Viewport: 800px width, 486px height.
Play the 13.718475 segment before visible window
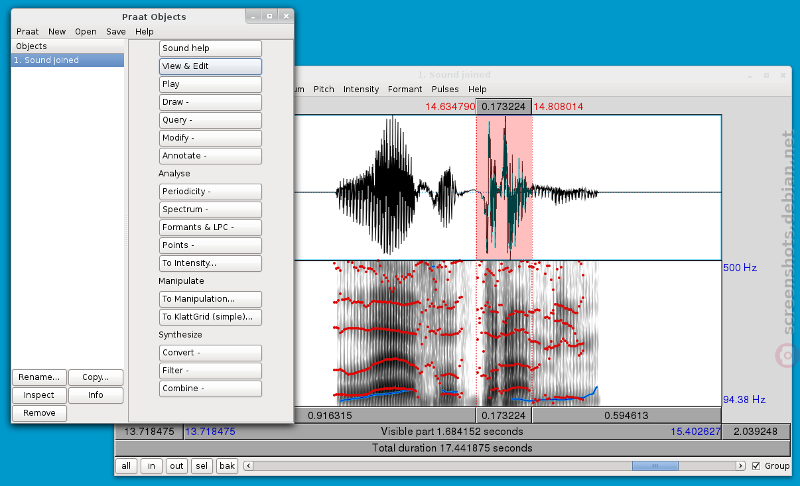tap(149, 432)
